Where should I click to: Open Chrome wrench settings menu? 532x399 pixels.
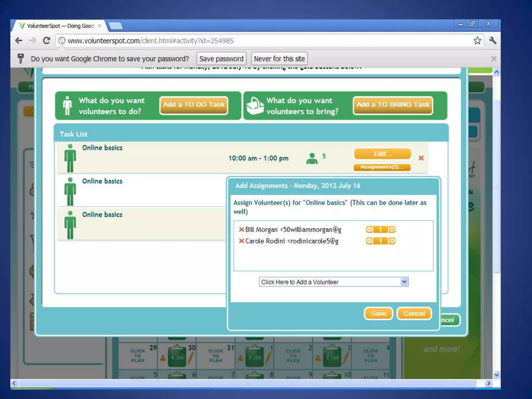[493, 41]
